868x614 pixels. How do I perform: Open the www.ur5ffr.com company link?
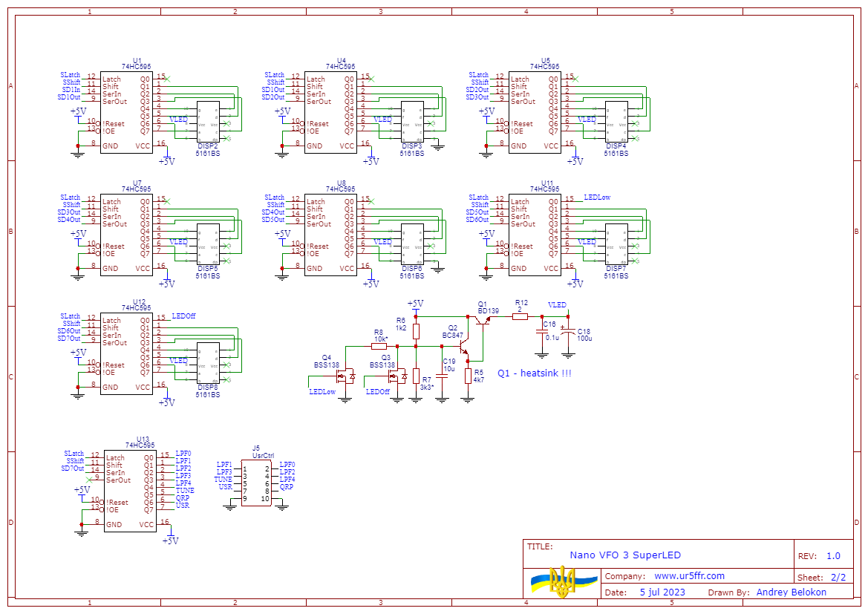[x=689, y=576]
